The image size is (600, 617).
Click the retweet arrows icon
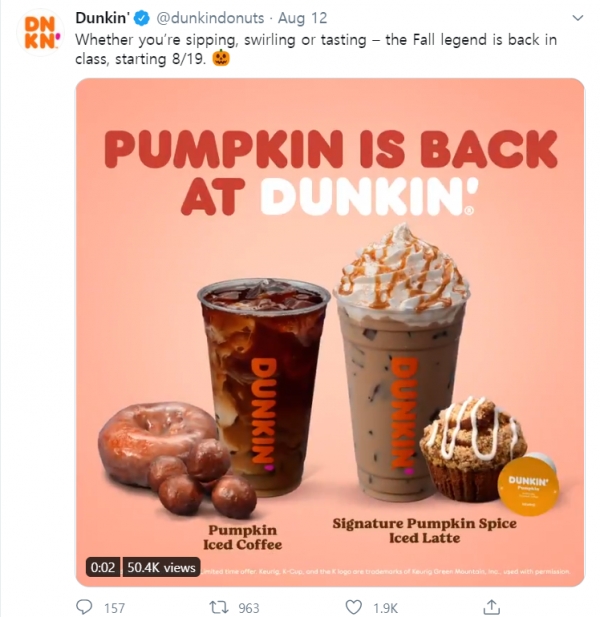pyautogui.click(x=218, y=607)
